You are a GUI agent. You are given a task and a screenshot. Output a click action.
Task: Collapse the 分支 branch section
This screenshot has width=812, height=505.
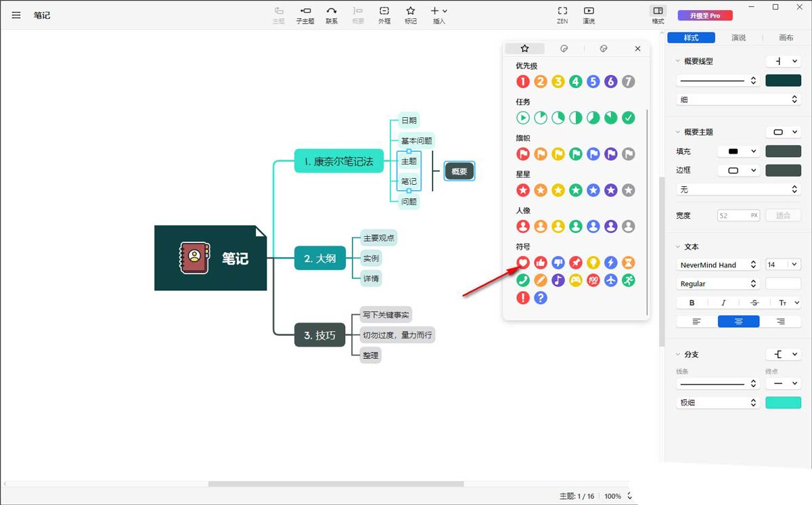[x=678, y=354]
